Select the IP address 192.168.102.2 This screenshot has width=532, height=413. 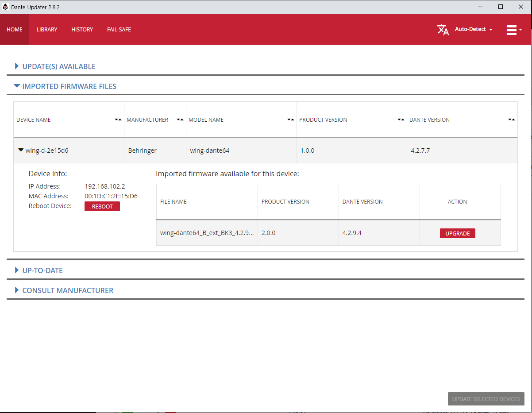(x=105, y=186)
